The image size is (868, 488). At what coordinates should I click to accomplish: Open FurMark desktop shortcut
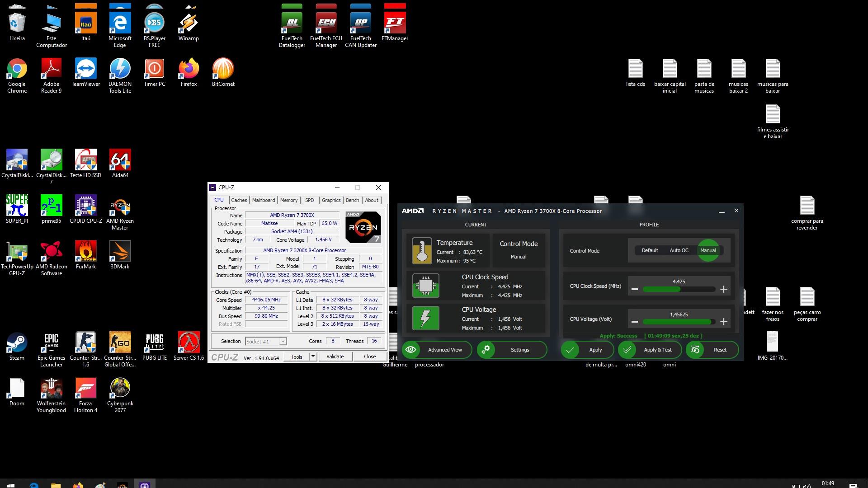coord(85,255)
